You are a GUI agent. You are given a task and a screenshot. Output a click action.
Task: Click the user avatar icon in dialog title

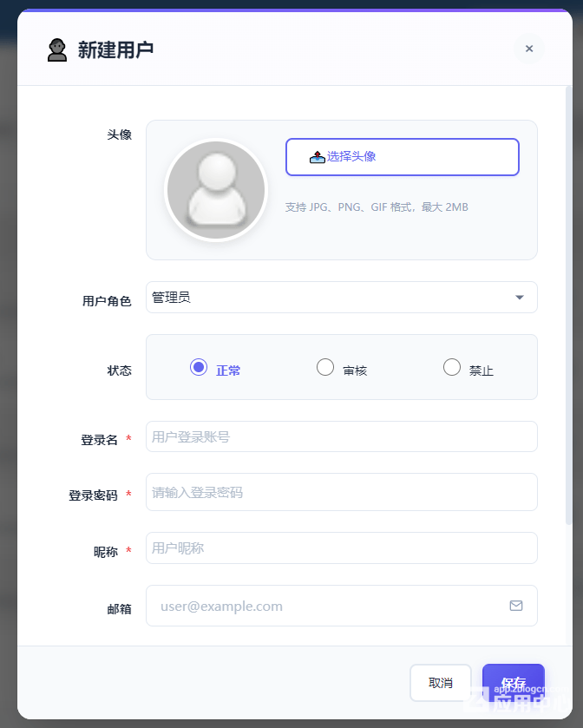tap(57, 49)
